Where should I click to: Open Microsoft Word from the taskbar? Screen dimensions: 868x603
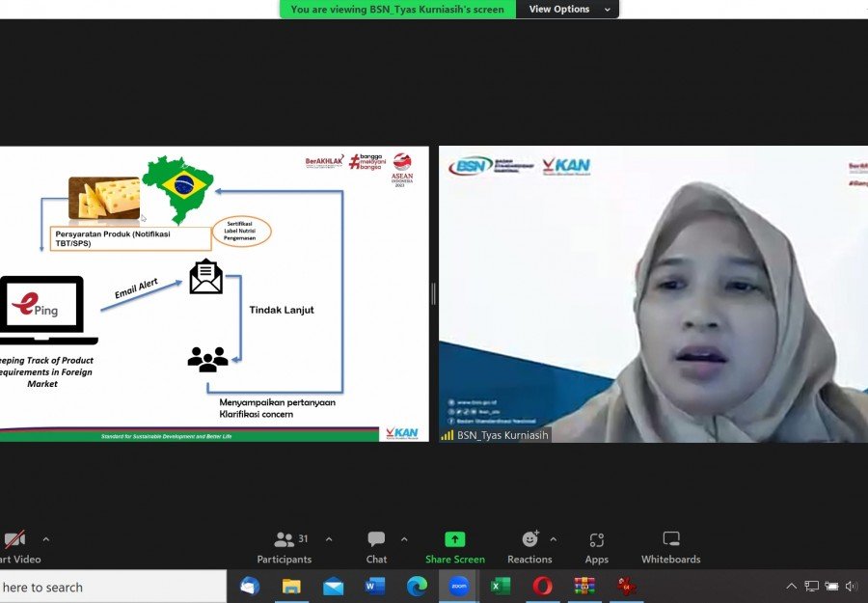(x=375, y=587)
